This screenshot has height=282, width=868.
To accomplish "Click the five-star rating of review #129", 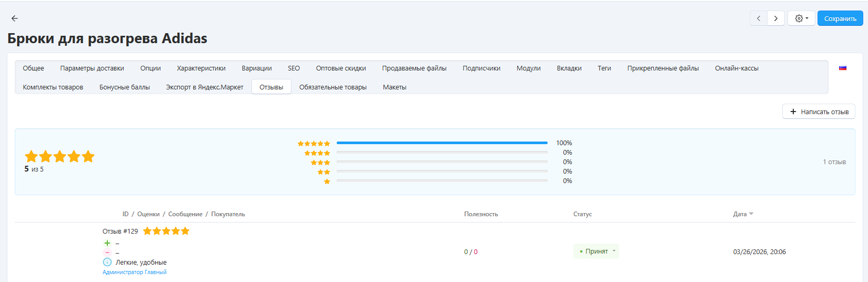I will 166,231.
